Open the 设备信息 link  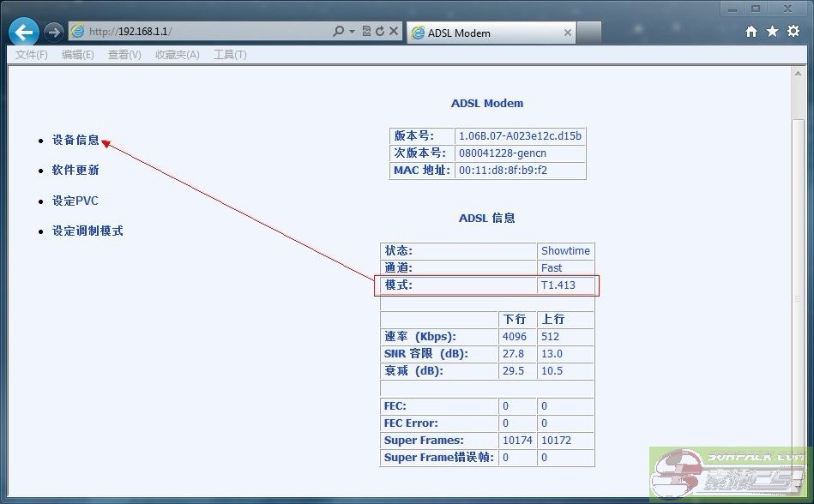tap(75, 140)
